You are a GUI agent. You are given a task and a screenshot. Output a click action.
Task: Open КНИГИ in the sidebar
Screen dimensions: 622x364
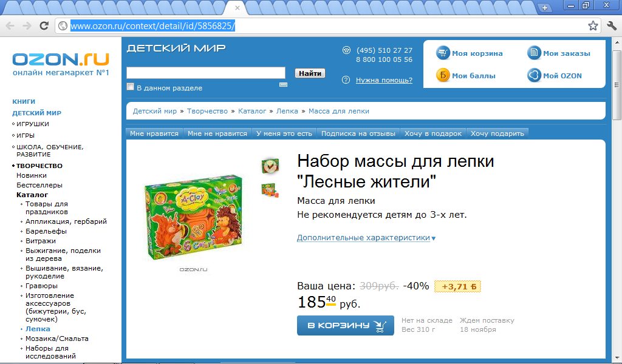24,101
